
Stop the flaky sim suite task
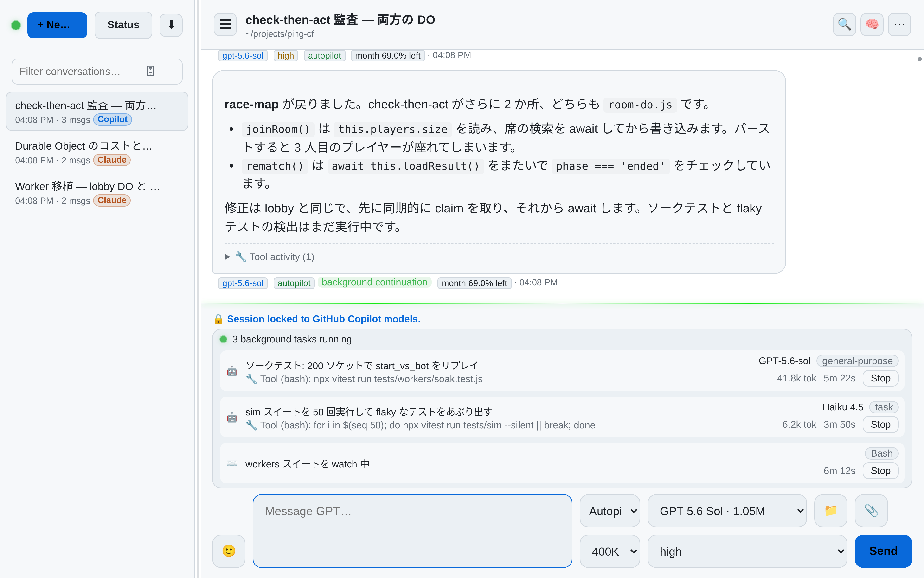pos(880,424)
